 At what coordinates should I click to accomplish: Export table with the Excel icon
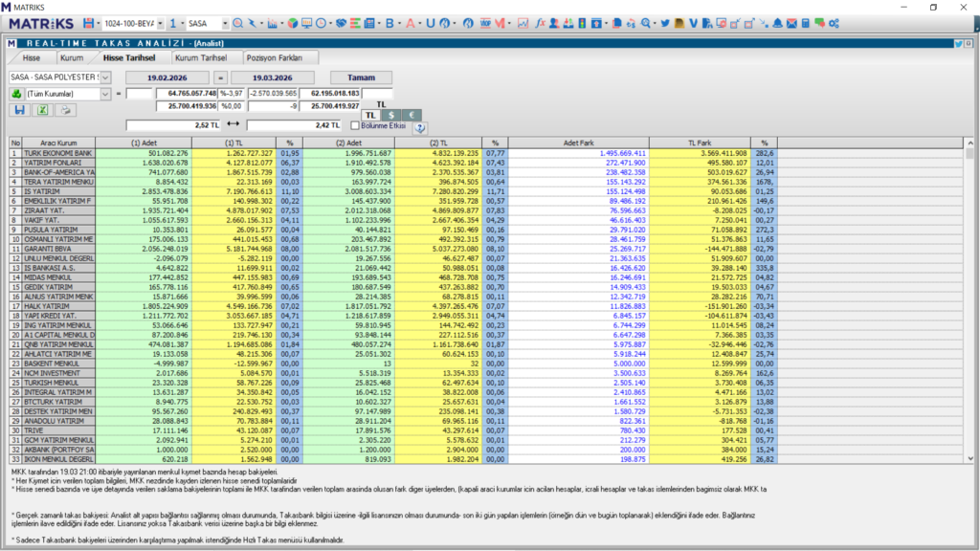click(x=42, y=110)
